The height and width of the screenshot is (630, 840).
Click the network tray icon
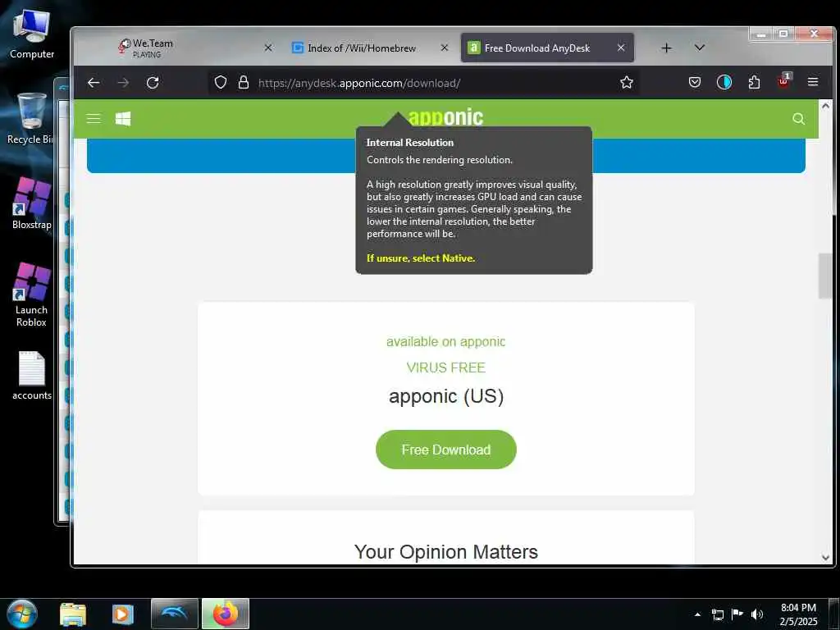pos(718,614)
